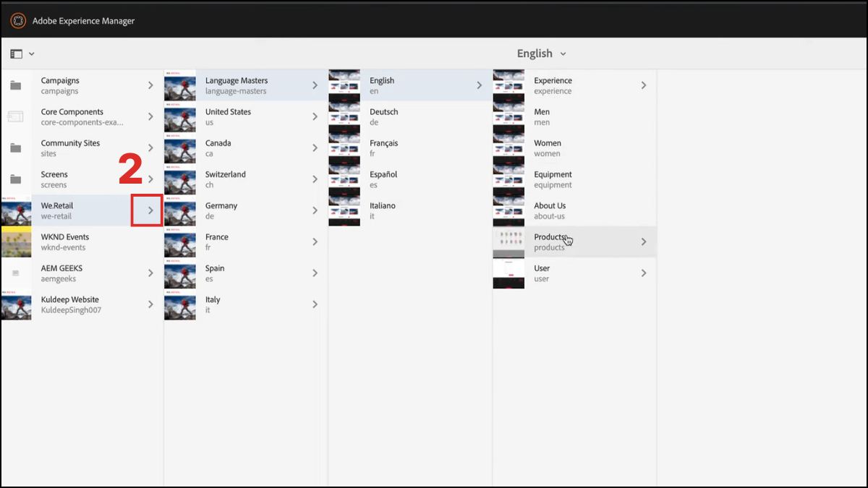This screenshot has height=488, width=868.
Task: Select the Germany page thumbnail
Action: click(x=180, y=210)
